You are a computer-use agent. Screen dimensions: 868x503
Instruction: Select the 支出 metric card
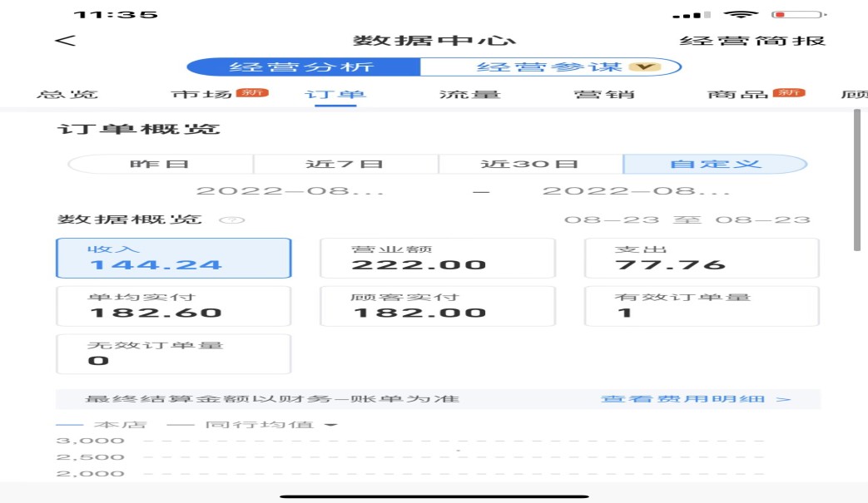click(702, 258)
